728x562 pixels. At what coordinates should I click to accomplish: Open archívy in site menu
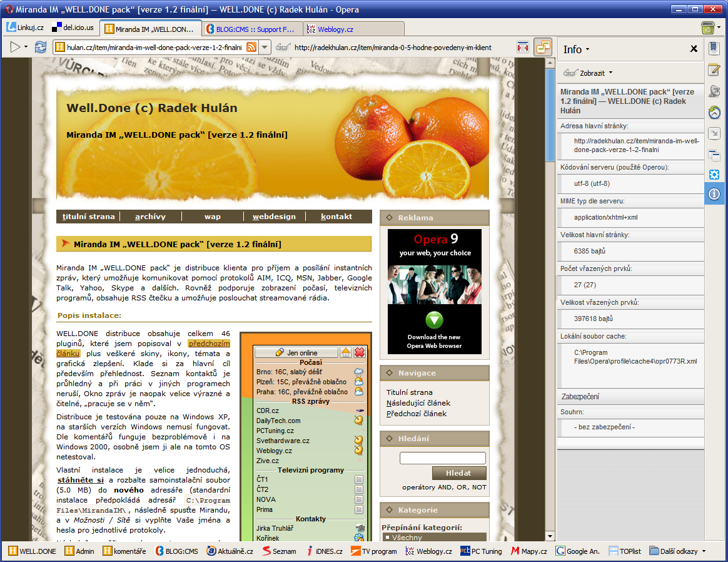(x=150, y=217)
